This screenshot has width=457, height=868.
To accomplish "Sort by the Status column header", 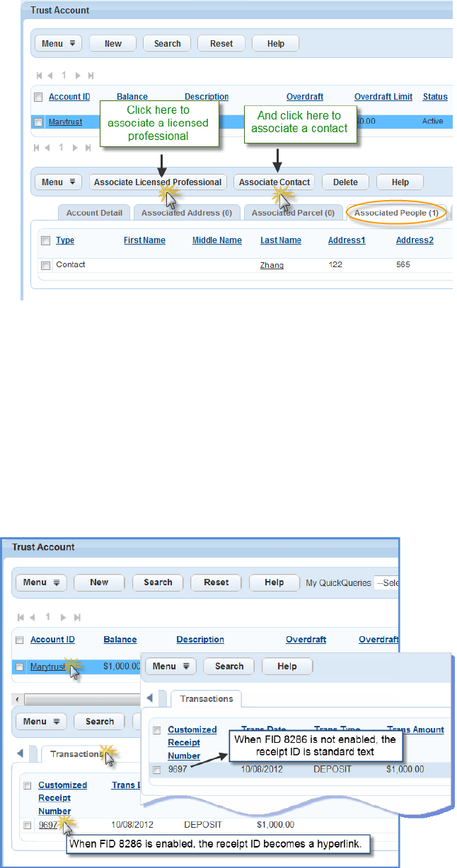I will pos(435,97).
